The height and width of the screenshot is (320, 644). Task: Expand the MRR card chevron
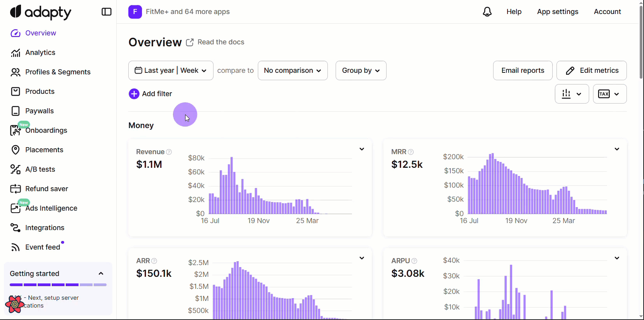[617, 149]
